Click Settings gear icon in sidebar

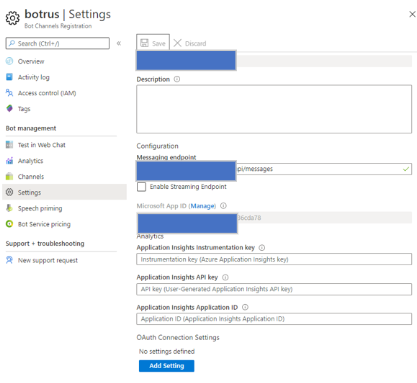[10, 192]
